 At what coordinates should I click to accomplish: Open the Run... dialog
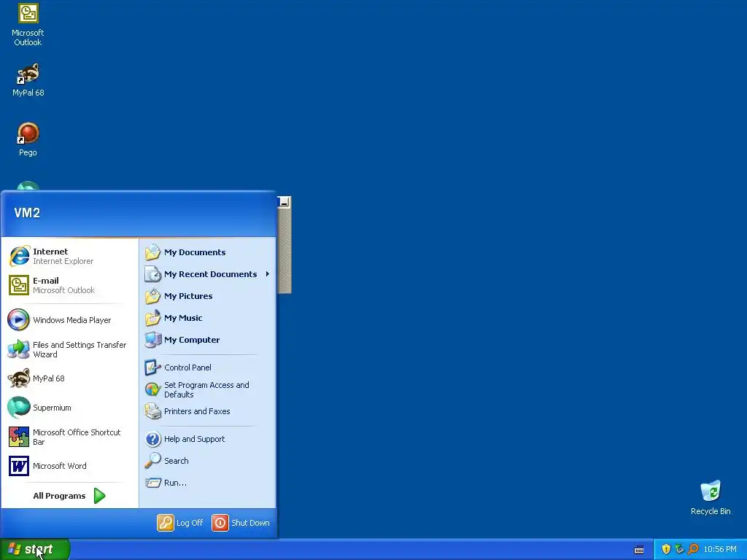click(x=207, y=483)
